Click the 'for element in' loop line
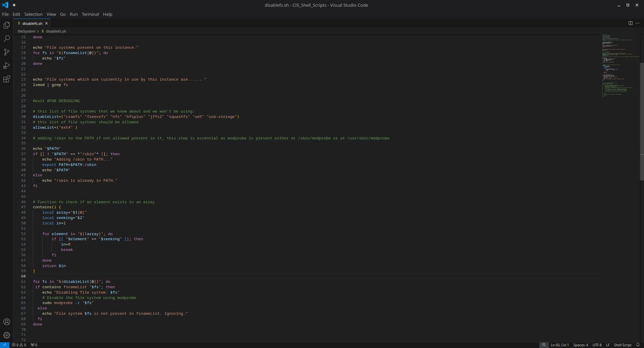Screen dimensions: 644x348 pyautogui.click(x=78, y=234)
